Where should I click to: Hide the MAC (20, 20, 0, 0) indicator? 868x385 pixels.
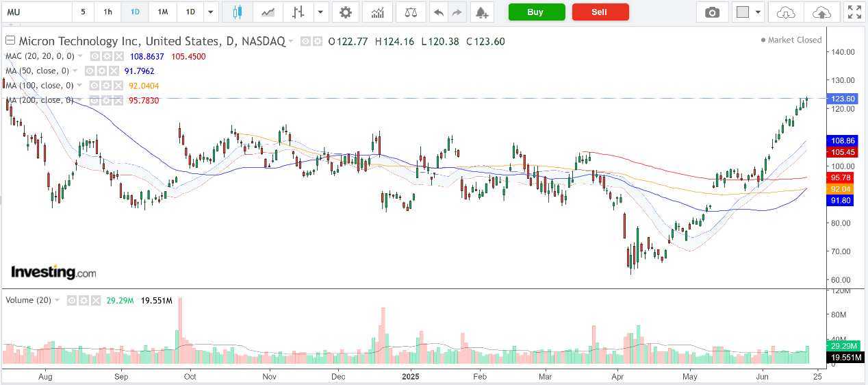[95, 56]
